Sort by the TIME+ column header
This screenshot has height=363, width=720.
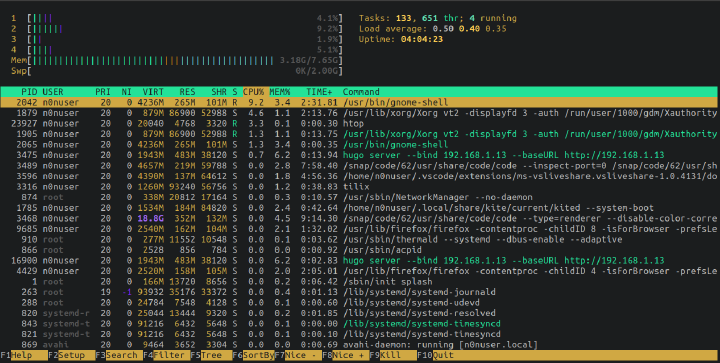(x=320, y=92)
